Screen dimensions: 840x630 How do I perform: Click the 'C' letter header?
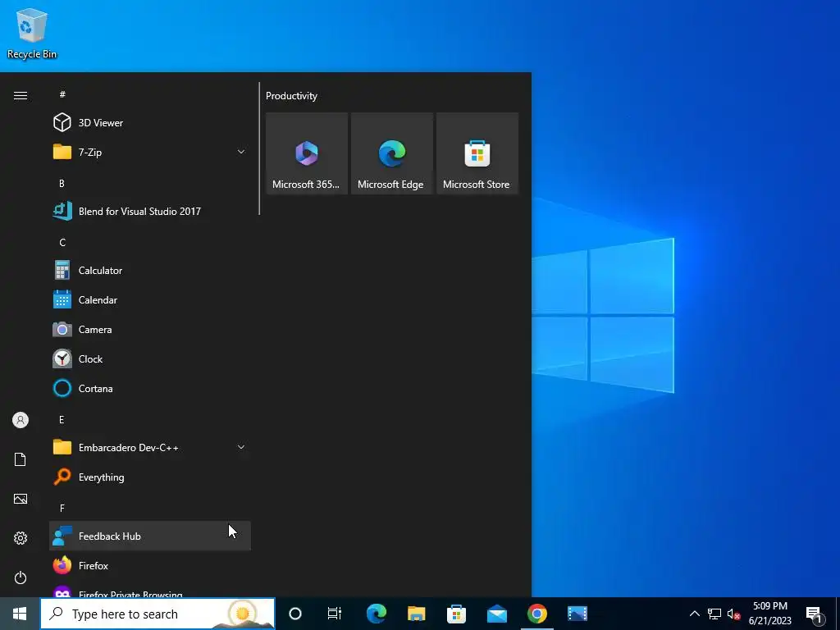tap(62, 243)
